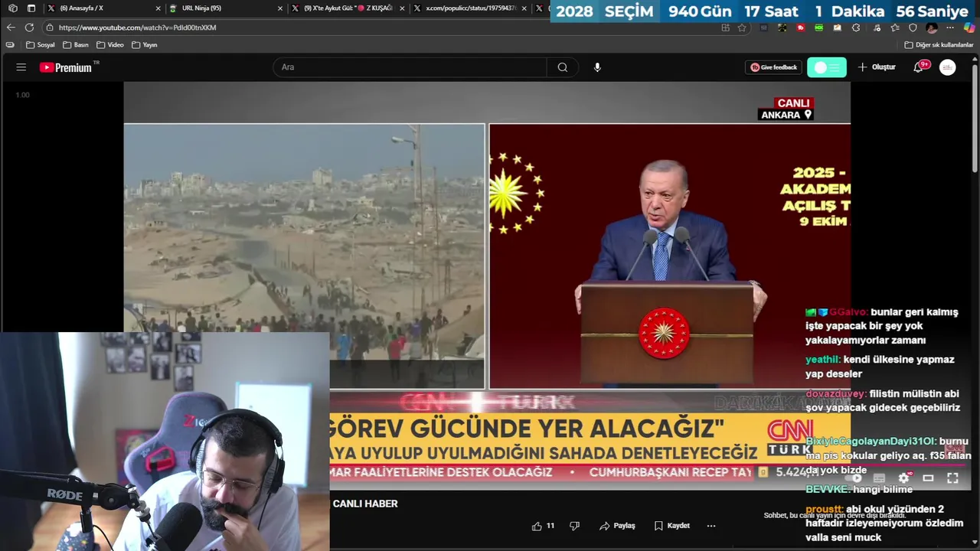
Task: Click the Ara search field
Action: coord(410,67)
